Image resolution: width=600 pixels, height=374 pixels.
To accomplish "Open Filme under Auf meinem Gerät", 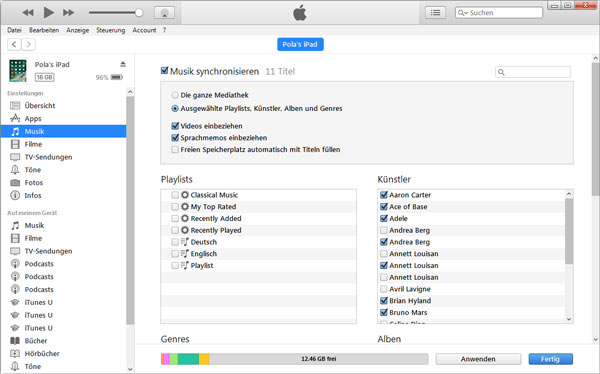I will tap(33, 238).
